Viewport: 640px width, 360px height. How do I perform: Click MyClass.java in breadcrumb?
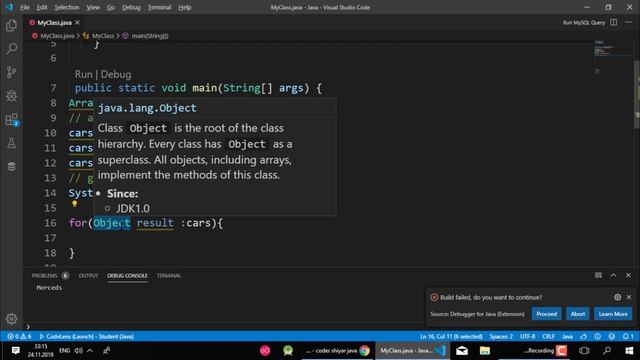[x=57, y=36]
